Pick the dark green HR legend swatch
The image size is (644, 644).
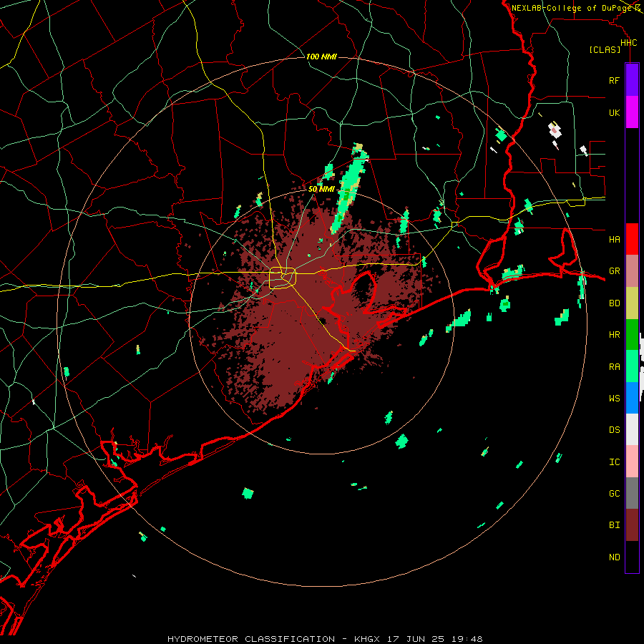pos(632,334)
